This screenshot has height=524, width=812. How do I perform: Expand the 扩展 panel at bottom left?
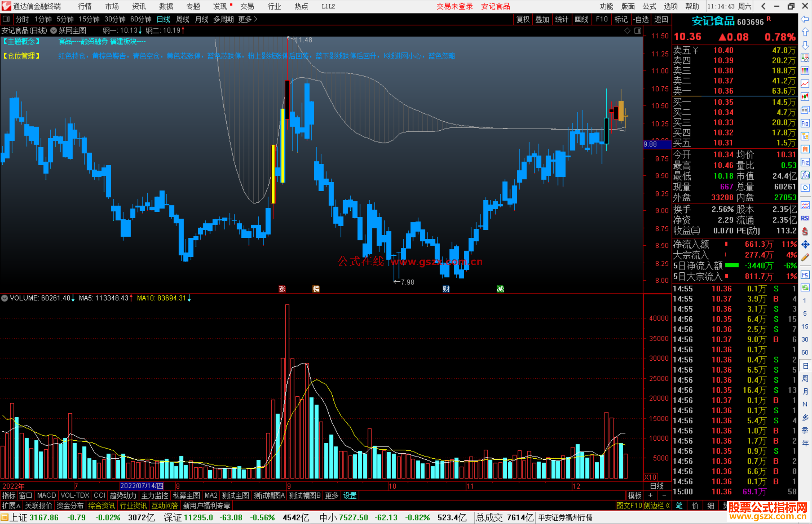point(11,506)
